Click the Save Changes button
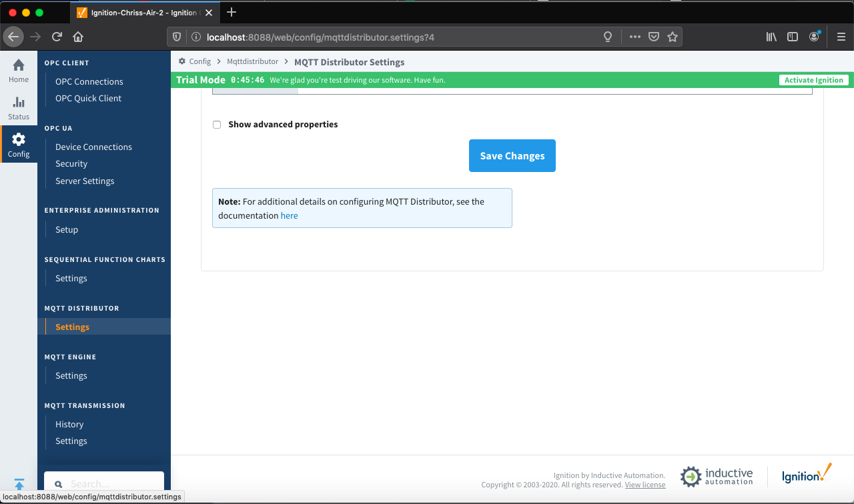The image size is (854, 504). point(512,155)
